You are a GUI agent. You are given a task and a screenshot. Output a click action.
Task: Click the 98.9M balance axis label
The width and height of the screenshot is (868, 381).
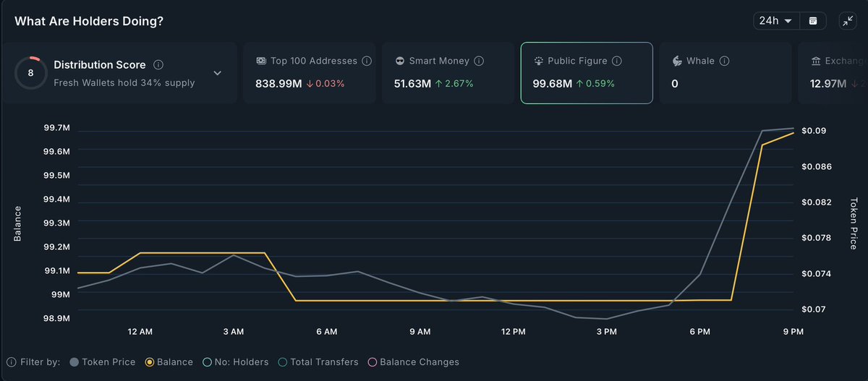(x=57, y=318)
